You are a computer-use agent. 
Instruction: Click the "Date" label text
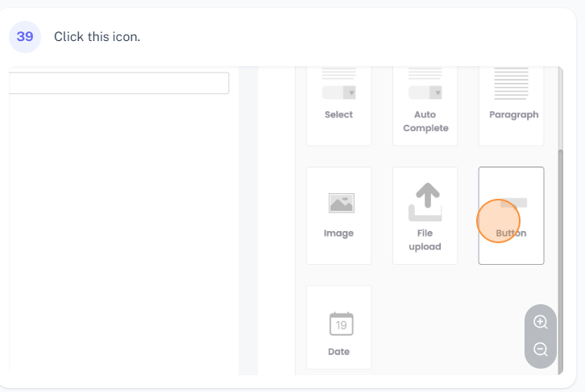coord(338,352)
